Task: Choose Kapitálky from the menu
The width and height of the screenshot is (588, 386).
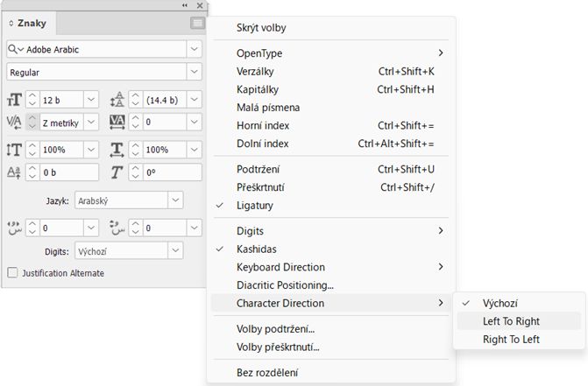Action: [x=330, y=89]
